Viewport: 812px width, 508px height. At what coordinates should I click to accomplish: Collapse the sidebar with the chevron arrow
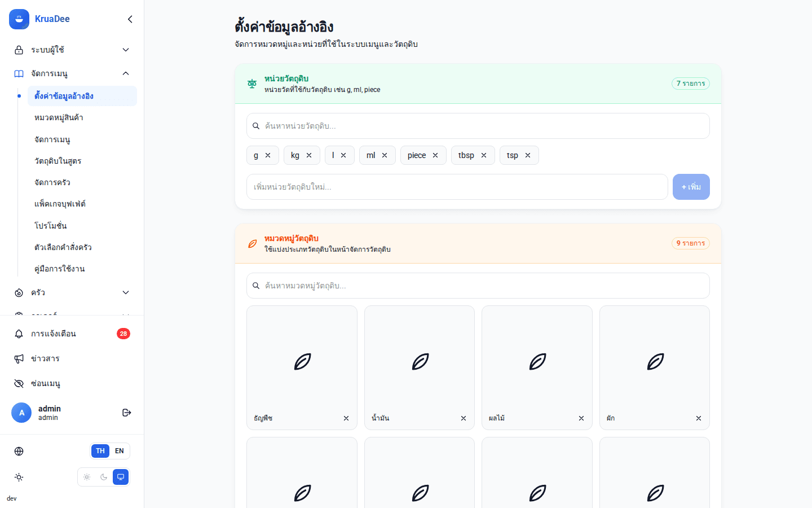[130, 19]
